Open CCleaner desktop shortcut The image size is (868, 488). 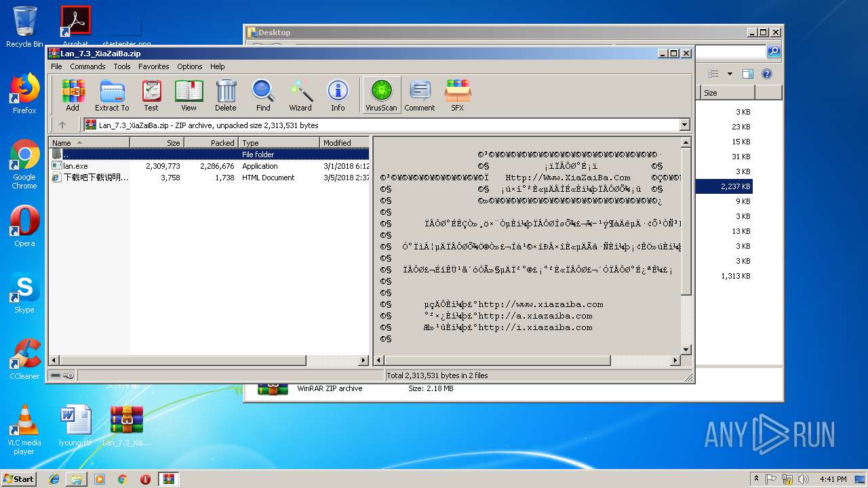click(24, 359)
